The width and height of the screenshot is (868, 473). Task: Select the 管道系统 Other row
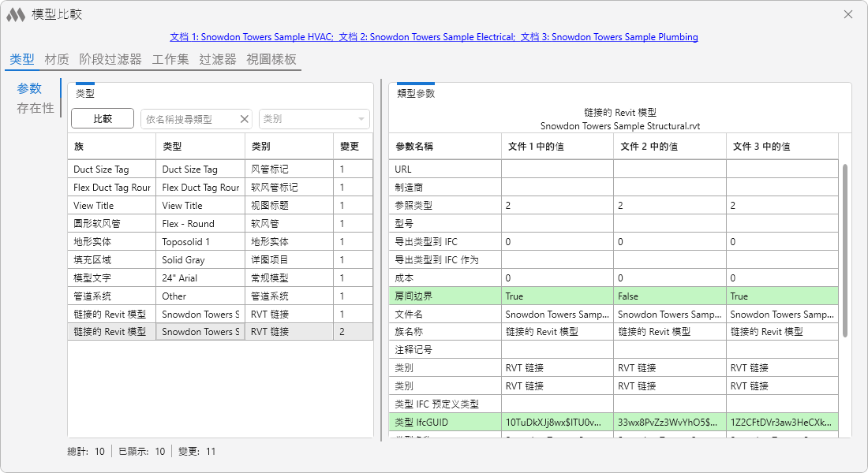click(220, 296)
